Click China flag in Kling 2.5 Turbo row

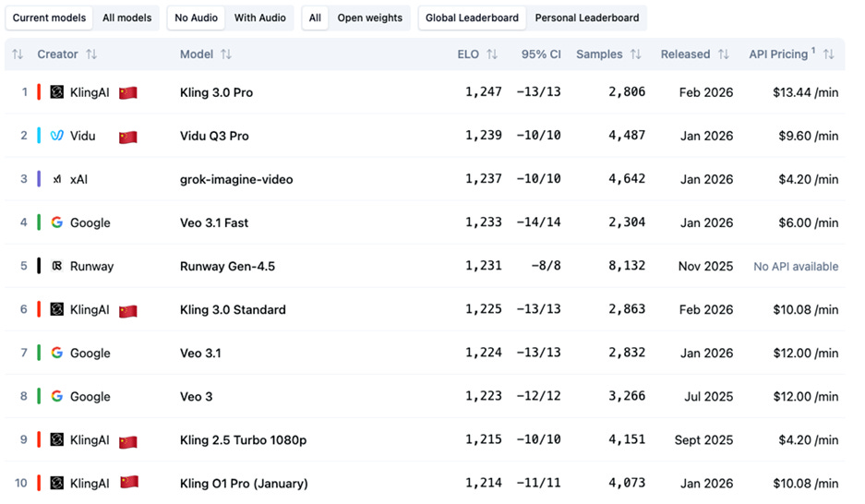click(128, 441)
